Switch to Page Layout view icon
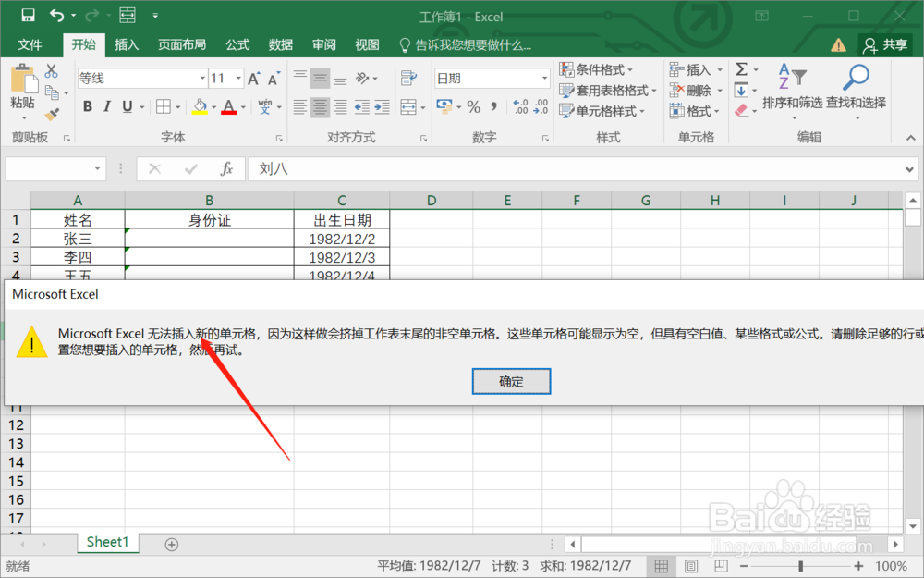Screen dimensions: 924x578 point(690,566)
